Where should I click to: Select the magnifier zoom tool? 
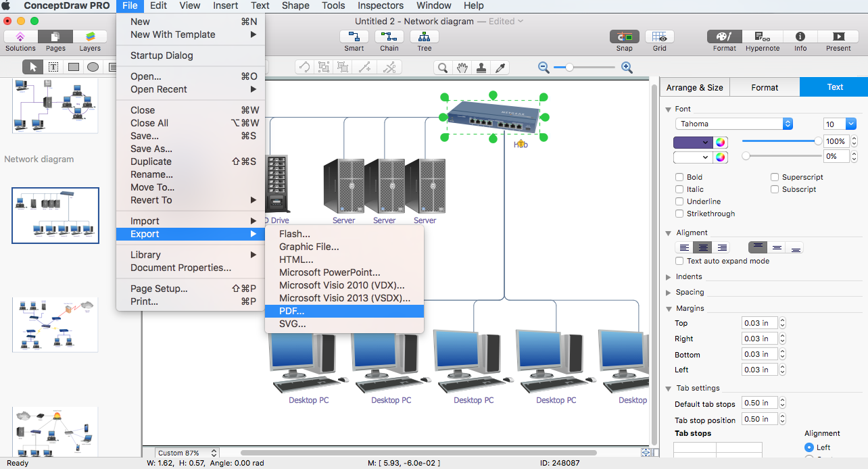pos(443,67)
